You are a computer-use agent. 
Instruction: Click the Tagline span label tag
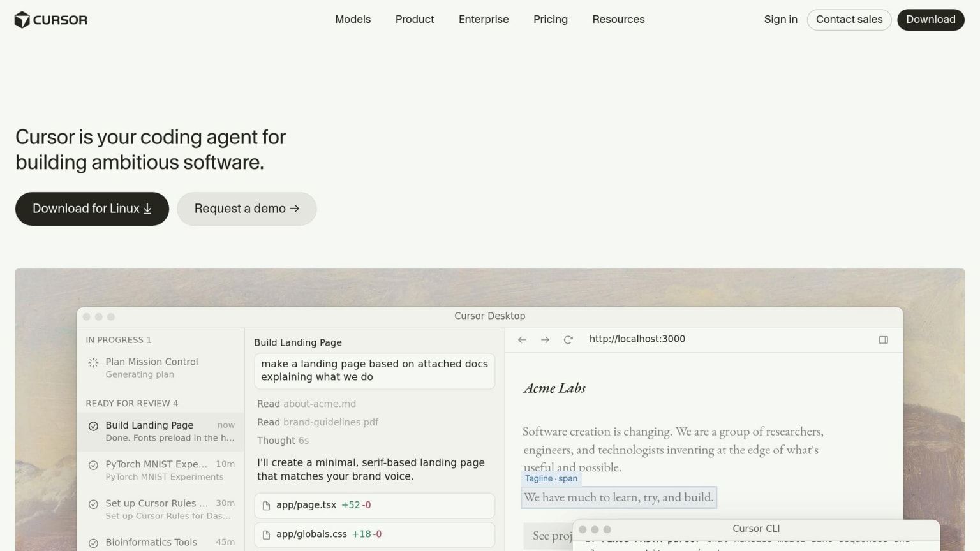[x=551, y=479]
